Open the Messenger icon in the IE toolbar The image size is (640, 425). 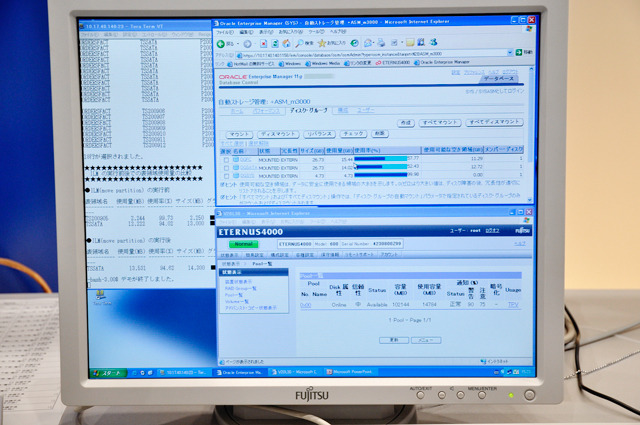[433, 42]
